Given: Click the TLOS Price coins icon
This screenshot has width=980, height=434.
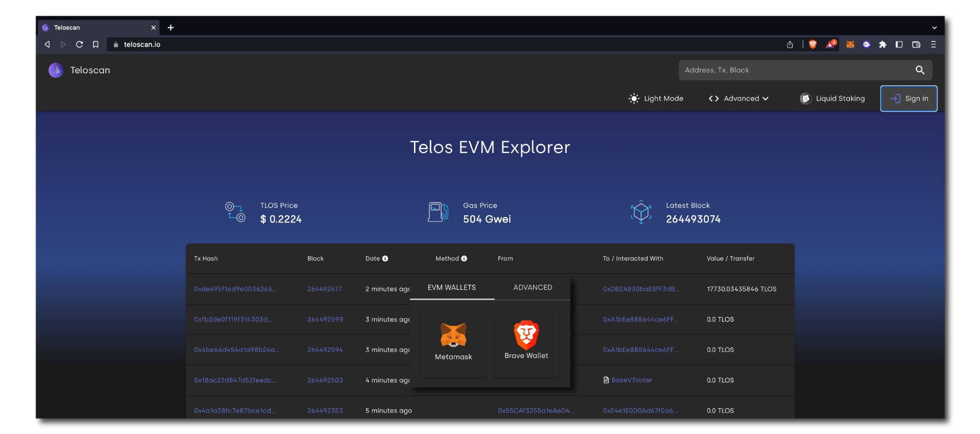Looking at the screenshot, I should tap(235, 212).
